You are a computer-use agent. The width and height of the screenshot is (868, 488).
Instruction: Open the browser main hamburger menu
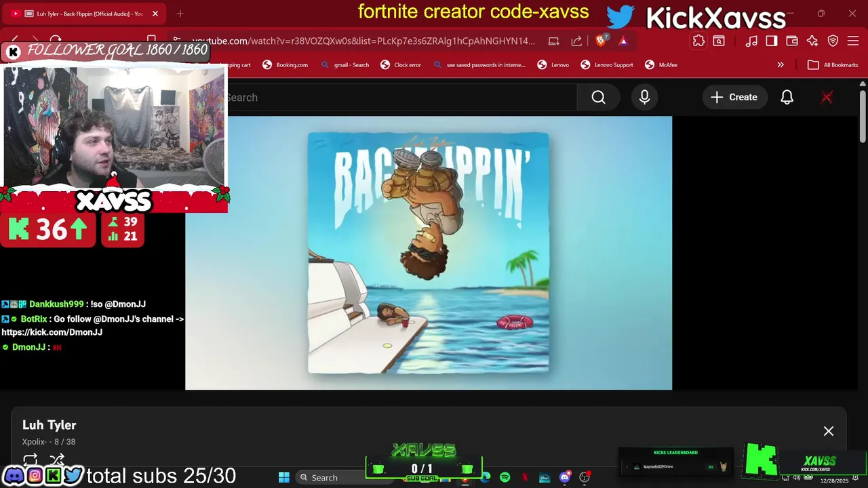[853, 41]
